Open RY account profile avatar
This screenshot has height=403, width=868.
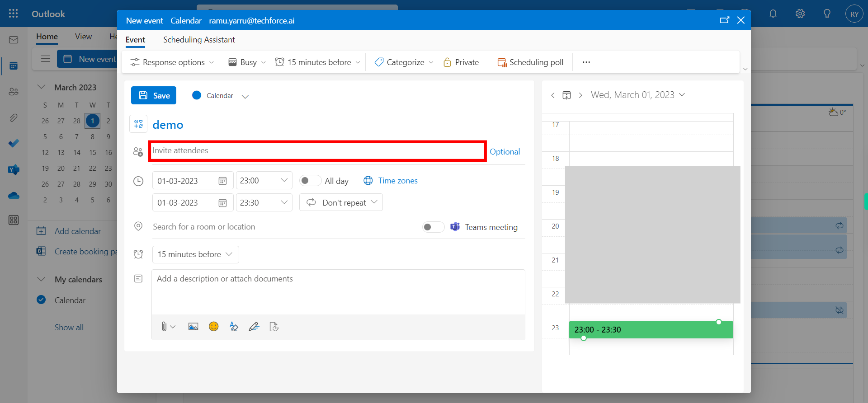pyautogui.click(x=854, y=14)
